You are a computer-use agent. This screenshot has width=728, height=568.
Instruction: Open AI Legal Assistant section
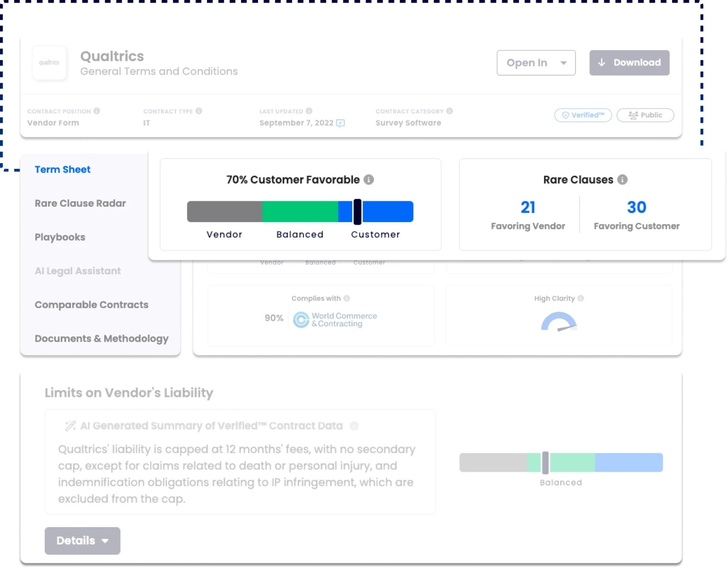(78, 271)
